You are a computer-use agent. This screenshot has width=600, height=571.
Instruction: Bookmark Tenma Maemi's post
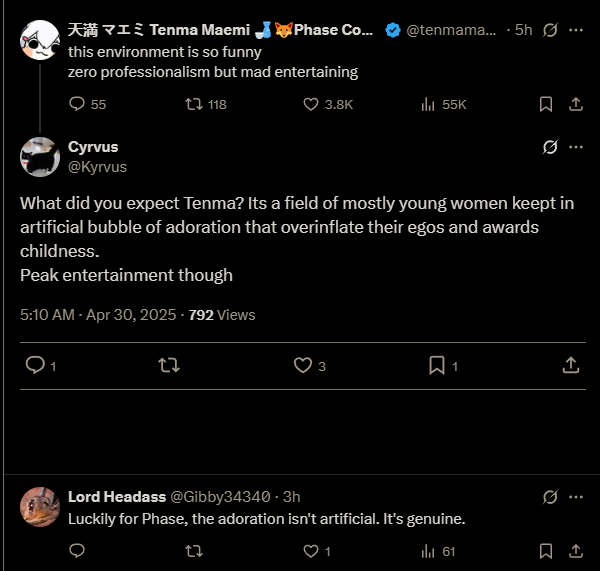click(546, 104)
